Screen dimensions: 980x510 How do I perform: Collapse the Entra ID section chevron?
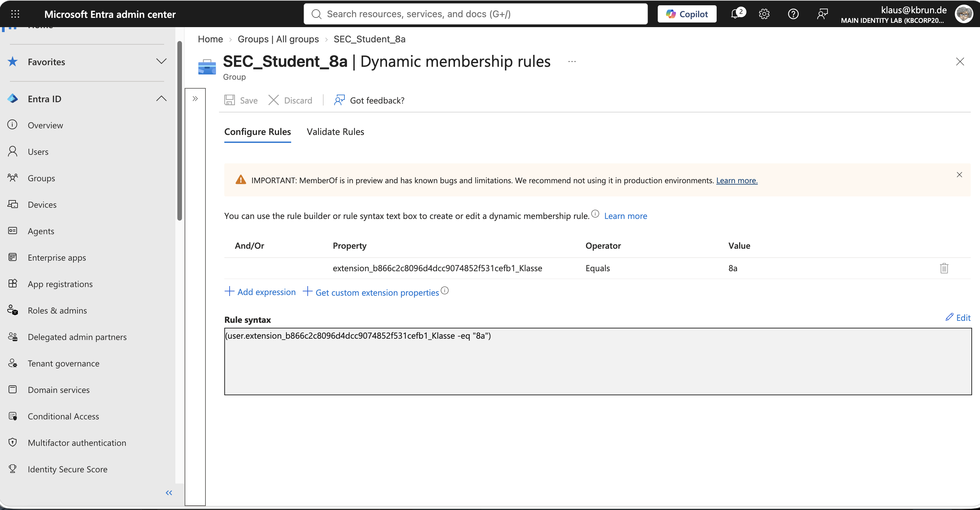[161, 99]
